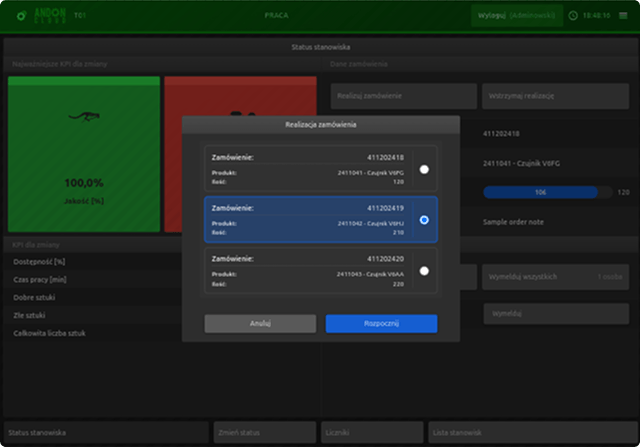Click Czas pracy [min] KPI row
Screen dimensions: 640x447
pyautogui.click(x=94, y=280)
